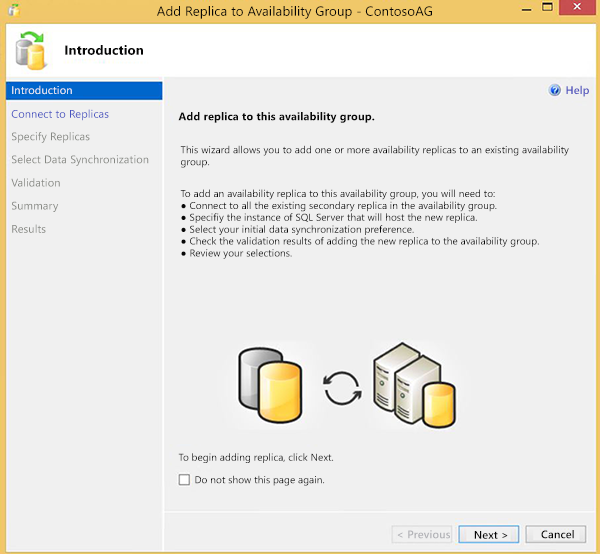Screen dimensions: 600x554
Task: Click 'To begin adding replica, click Next.' text
Action: (x=256, y=457)
